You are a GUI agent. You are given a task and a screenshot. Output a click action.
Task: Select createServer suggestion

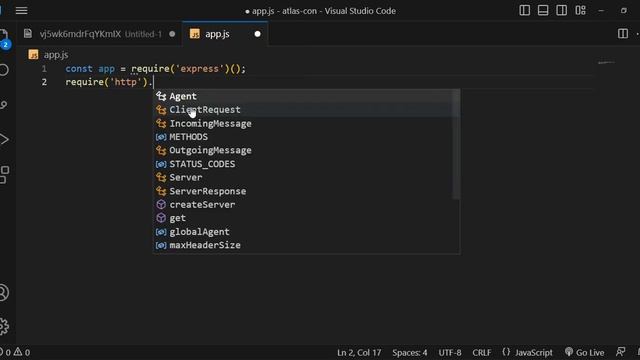[306, 204]
